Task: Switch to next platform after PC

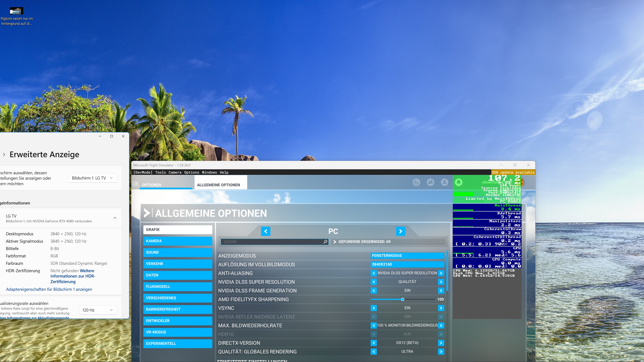Action: 400,231
